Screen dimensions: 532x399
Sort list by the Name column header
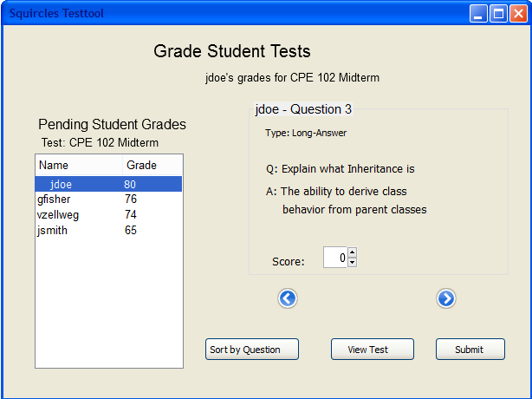point(54,165)
